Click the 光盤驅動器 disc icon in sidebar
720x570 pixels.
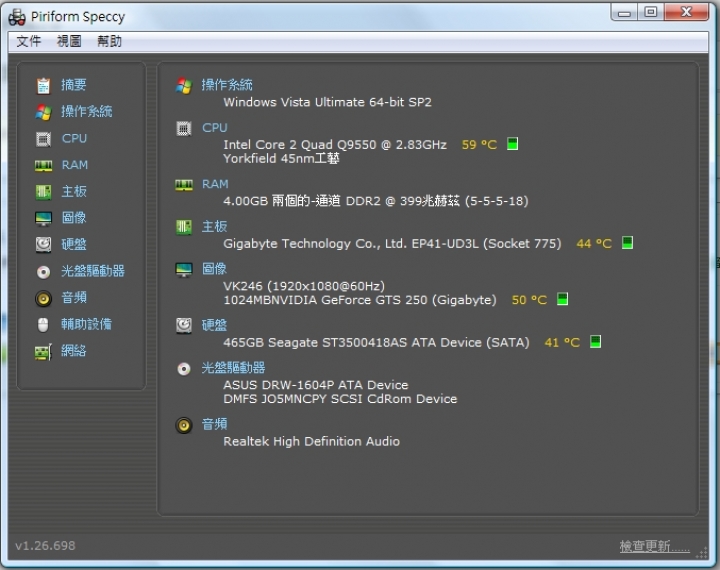point(43,272)
